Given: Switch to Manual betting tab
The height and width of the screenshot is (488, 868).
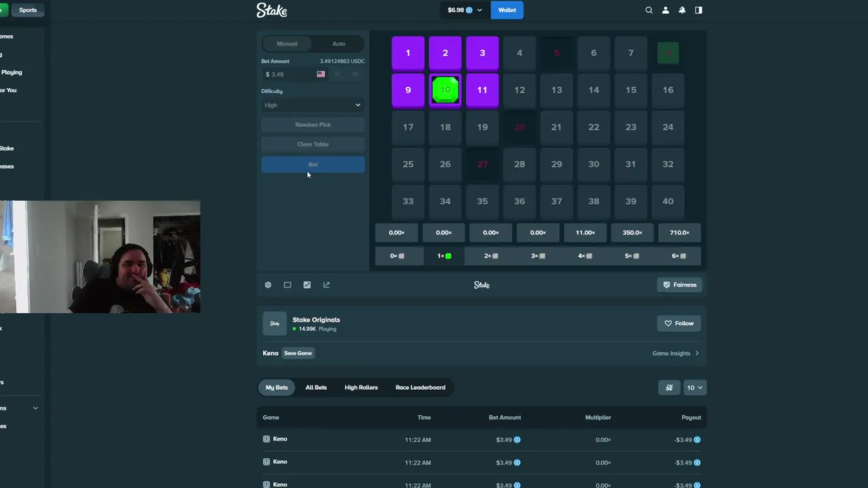Looking at the screenshot, I should click(x=287, y=44).
